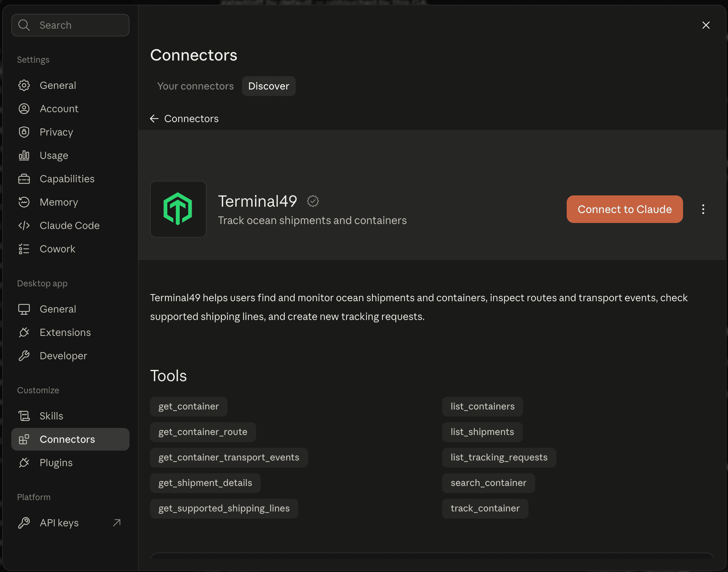Open the three-dot more options menu
The width and height of the screenshot is (728, 572).
point(703,209)
